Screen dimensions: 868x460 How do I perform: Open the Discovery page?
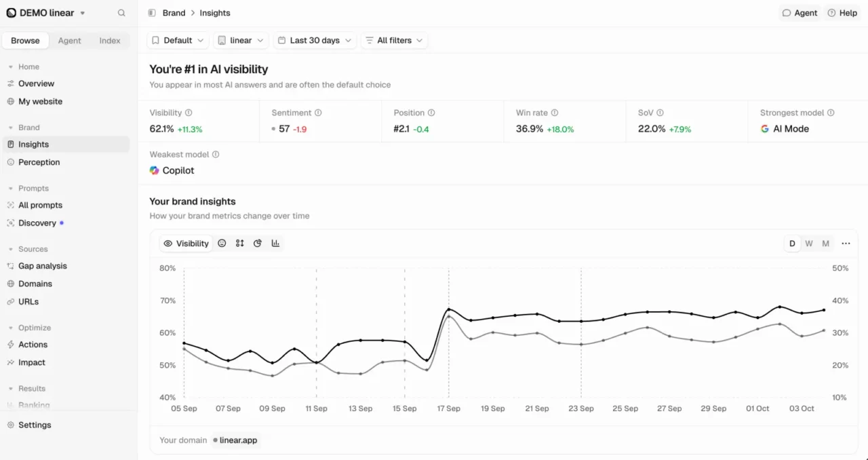[x=37, y=223]
